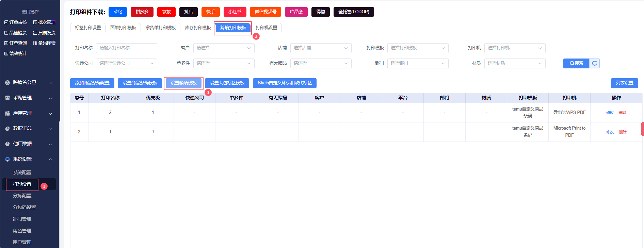Download the 全托管(LODOP) print component
The width and height of the screenshot is (644, 248).
point(354,12)
